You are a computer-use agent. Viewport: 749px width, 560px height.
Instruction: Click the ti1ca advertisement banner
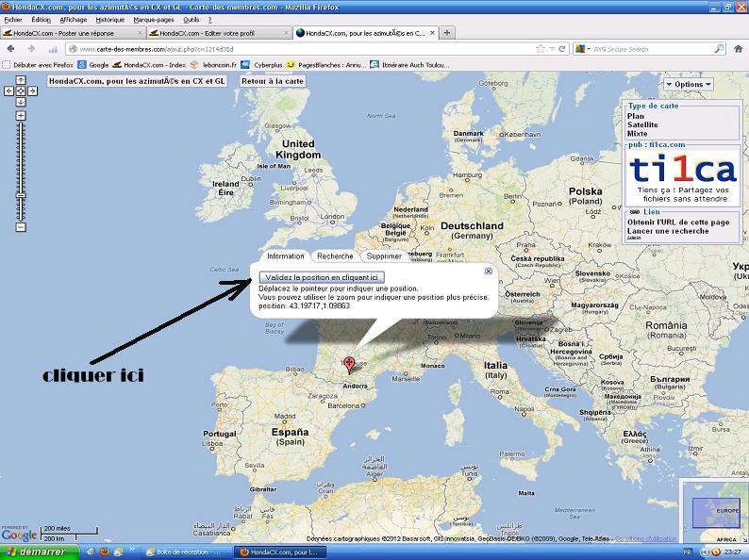(683, 176)
